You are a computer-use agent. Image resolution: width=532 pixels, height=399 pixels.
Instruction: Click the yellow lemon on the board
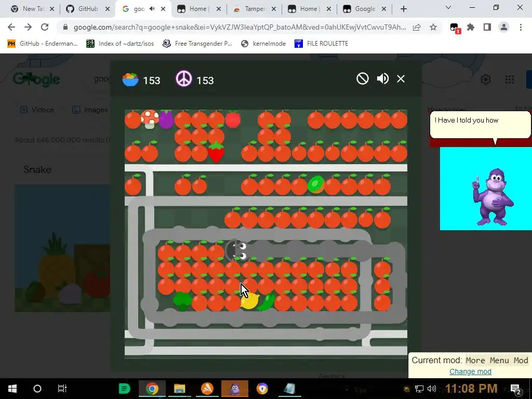pos(250,301)
